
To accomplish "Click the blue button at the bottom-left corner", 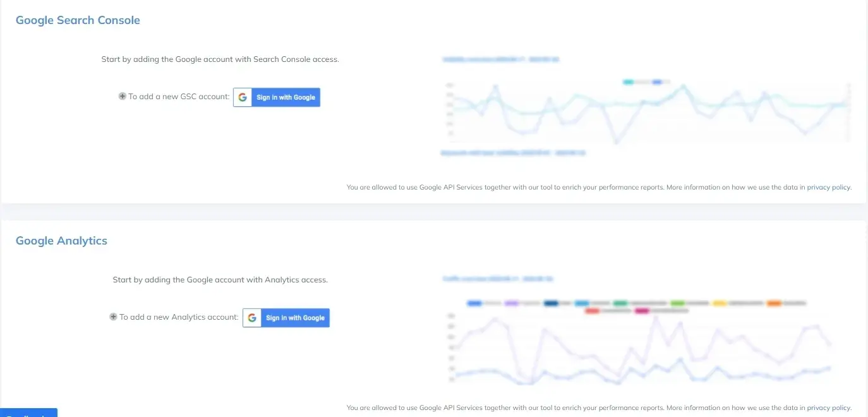I will (x=28, y=414).
